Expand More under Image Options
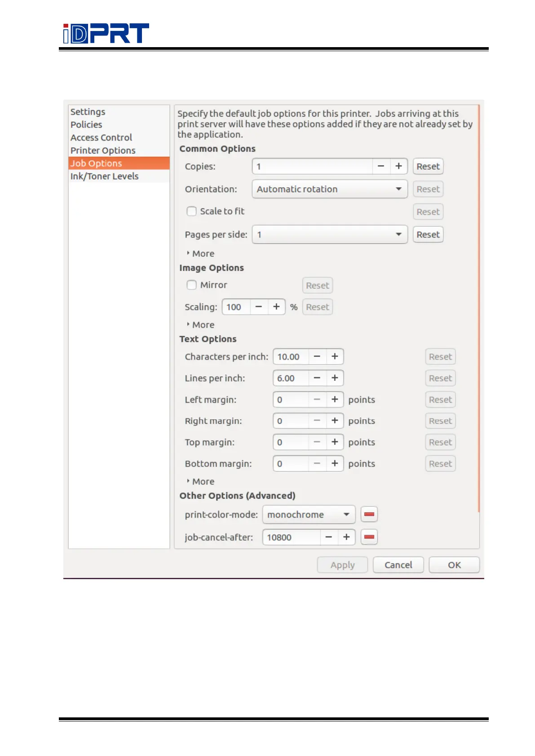This screenshot has height=756, width=535. (201, 325)
